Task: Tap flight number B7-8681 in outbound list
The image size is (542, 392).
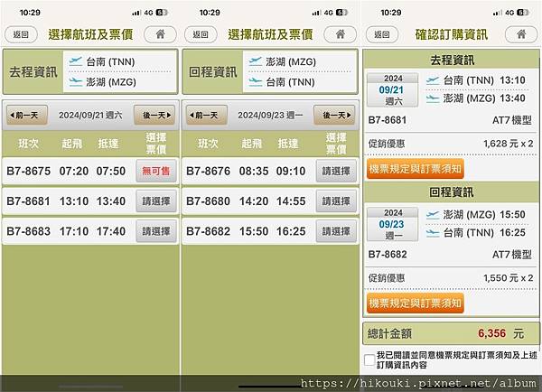Action: pyautogui.click(x=29, y=201)
